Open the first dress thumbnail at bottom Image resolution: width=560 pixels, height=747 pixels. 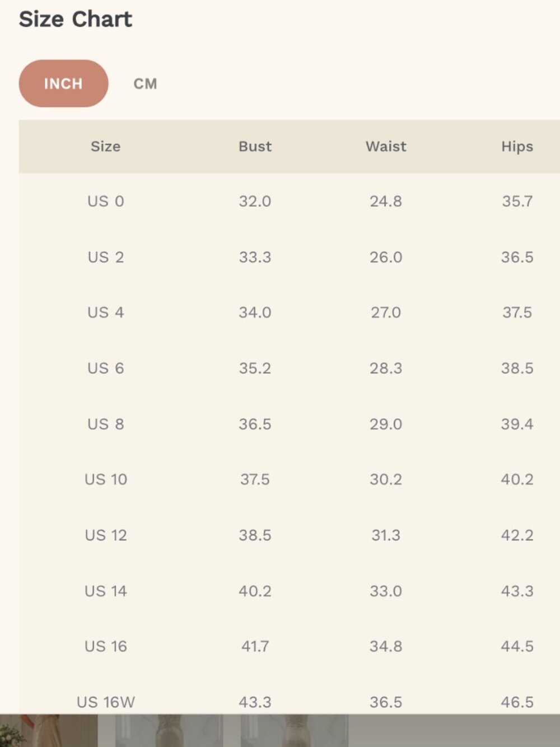click(49, 731)
